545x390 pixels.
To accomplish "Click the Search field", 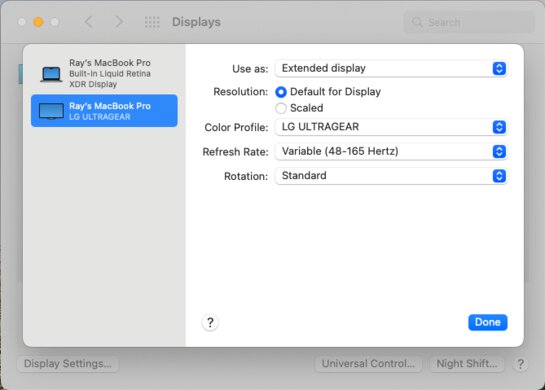I will (469, 22).
